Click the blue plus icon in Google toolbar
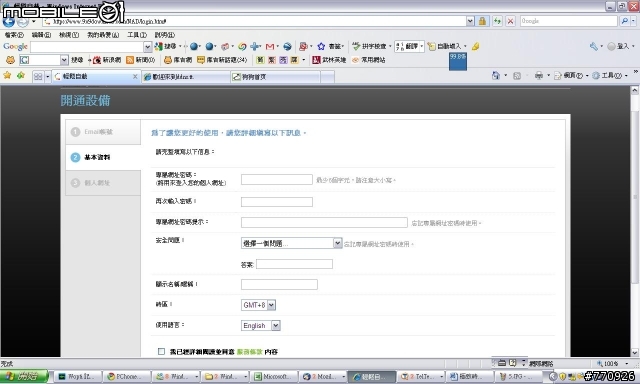Viewport: 640px width, 384px height. [x=255, y=47]
